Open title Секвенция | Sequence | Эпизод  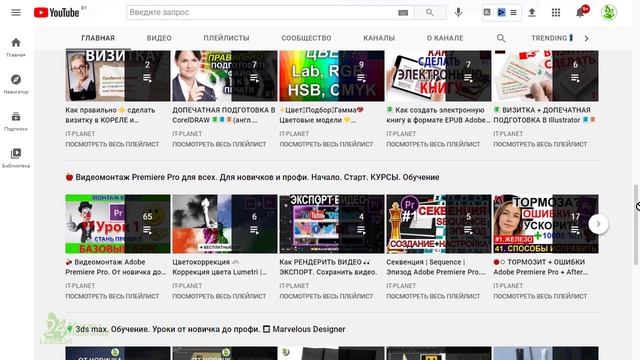[436, 267]
